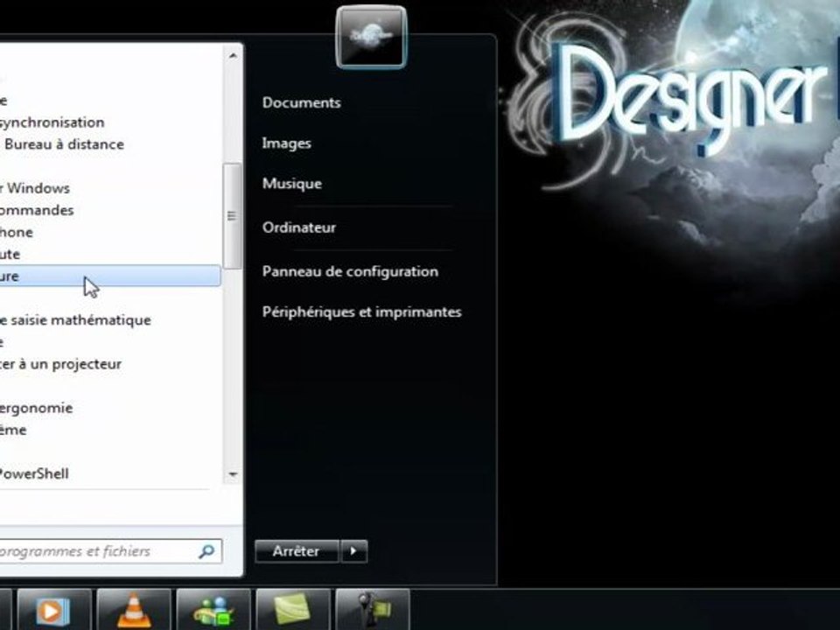The width and height of the screenshot is (840, 630).
Task: Click the highlighted entry ending in ure
Action: click(x=110, y=276)
